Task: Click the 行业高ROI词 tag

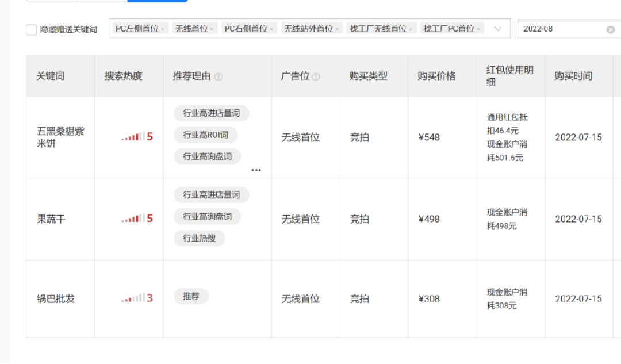Action: (205, 135)
